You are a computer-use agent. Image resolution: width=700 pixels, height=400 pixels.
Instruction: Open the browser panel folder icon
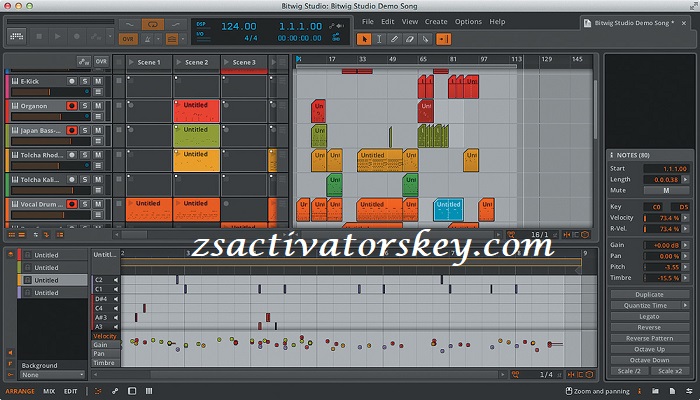tap(655, 391)
